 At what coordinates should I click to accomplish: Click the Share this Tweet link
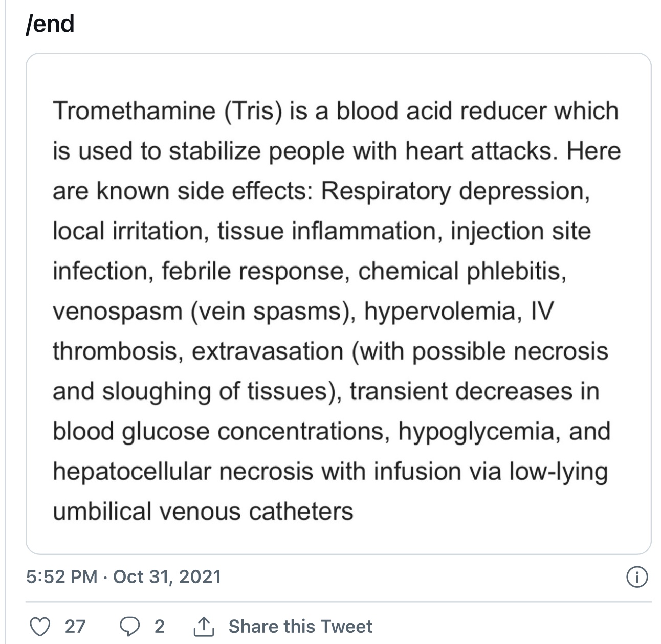tap(300, 626)
